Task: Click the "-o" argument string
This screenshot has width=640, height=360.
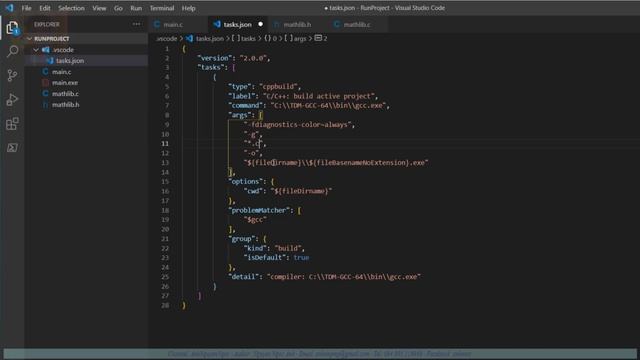Action: tap(251, 153)
